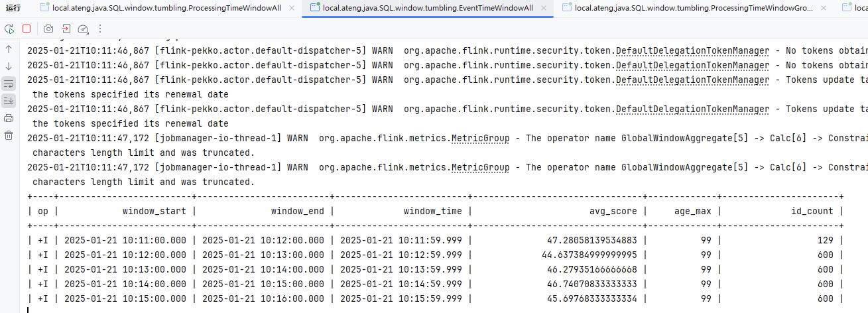
Task: Click the exit/restore layout icon
Action: click(66, 29)
